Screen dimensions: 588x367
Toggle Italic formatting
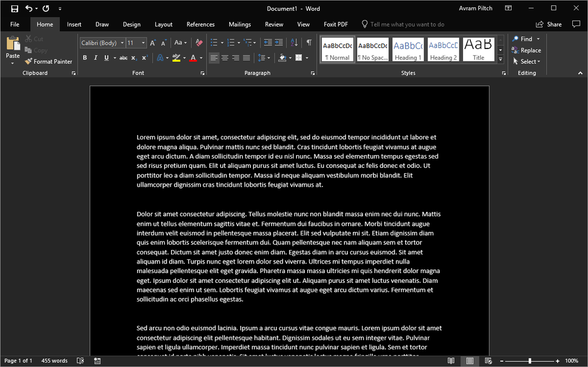pos(96,58)
